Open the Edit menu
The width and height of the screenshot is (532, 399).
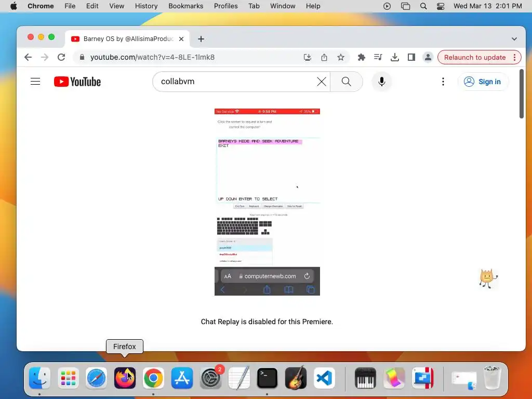pos(92,6)
